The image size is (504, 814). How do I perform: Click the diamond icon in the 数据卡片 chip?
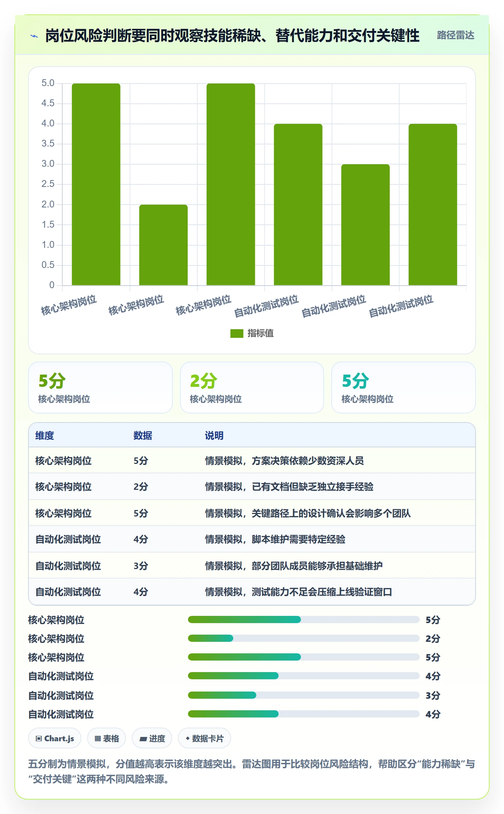[188, 738]
